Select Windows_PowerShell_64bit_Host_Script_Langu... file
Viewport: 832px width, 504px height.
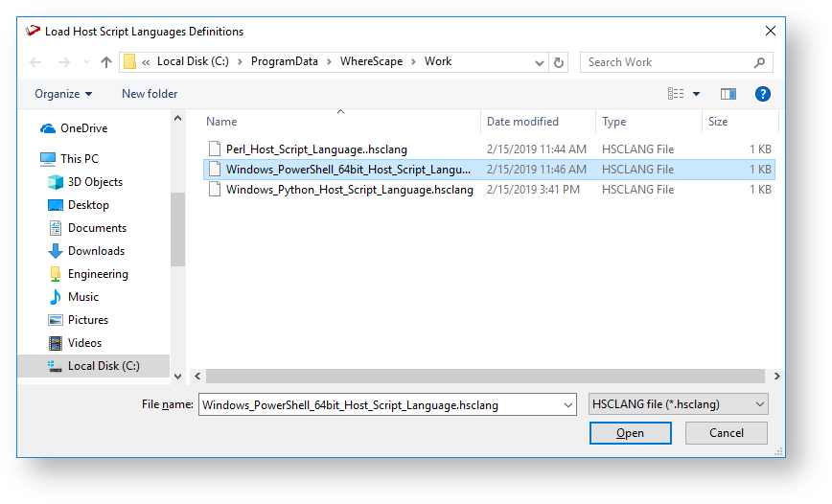(x=489, y=170)
